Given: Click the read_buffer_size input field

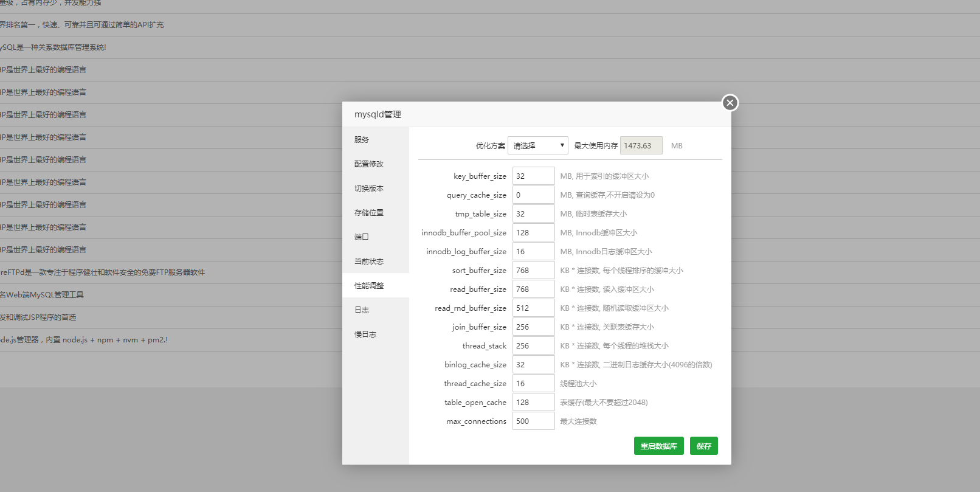Looking at the screenshot, I should [534, 289].
